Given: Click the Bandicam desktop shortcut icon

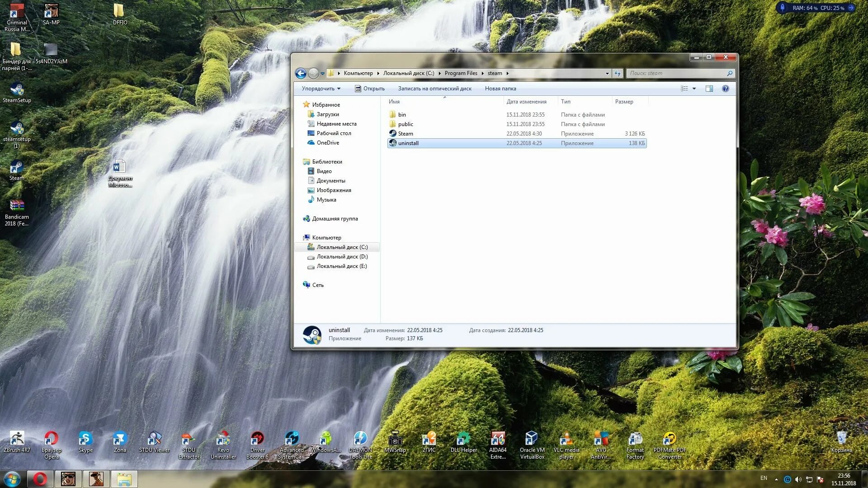Looking at the screenshot, I should 17,206.
